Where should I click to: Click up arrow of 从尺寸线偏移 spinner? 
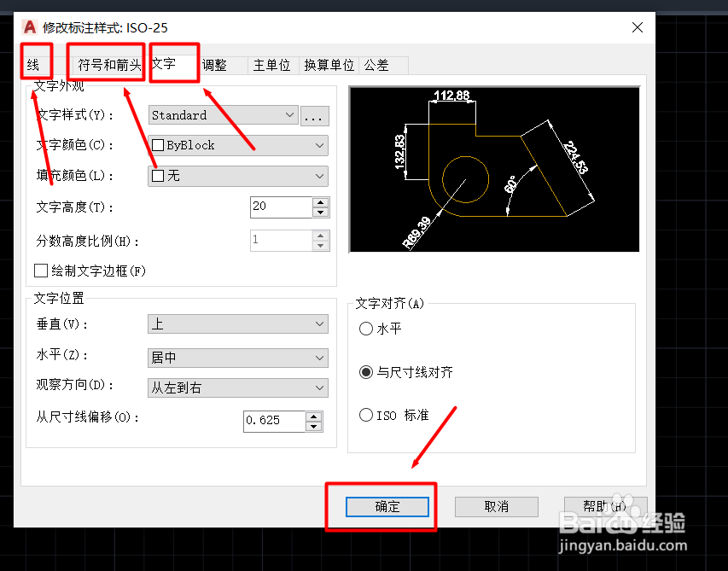[313, 417]
